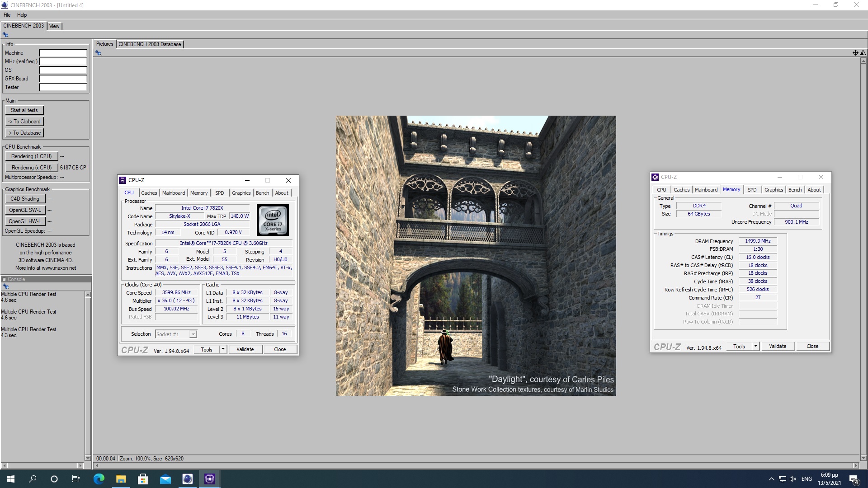Click Tools button in left CPU-Z window
Viewport: 868px width, 488px height.
pyautogui.click(x=207, y=349)
